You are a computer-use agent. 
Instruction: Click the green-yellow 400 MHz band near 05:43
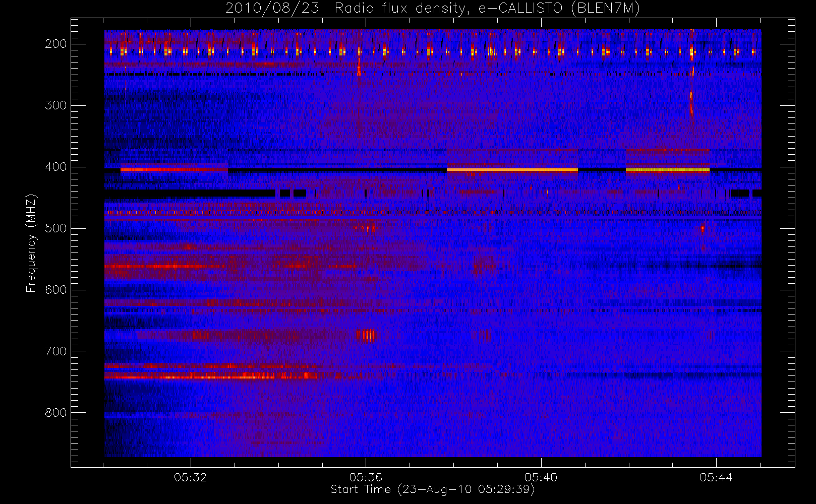pos(668,170)
